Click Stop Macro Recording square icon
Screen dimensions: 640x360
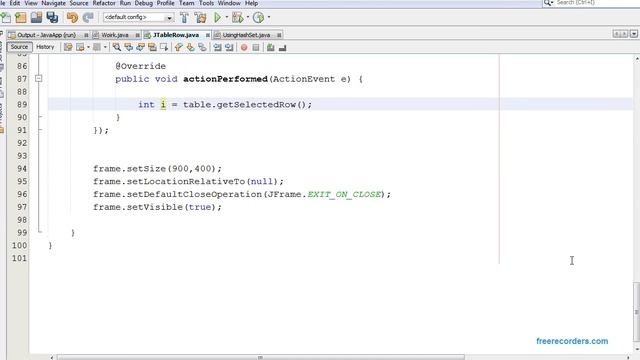tap(256, 47)
